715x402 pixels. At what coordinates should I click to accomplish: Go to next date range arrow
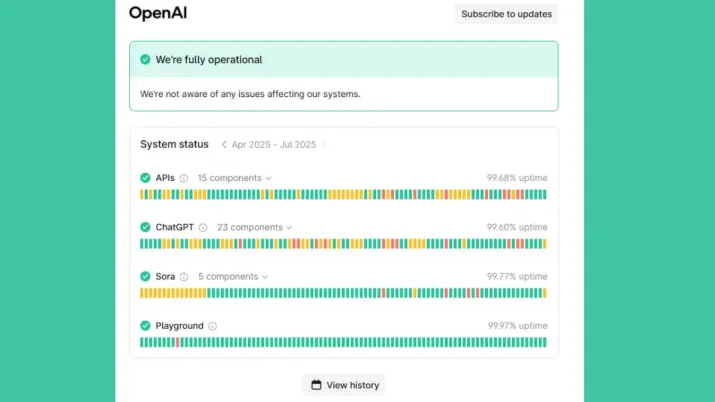324,145
